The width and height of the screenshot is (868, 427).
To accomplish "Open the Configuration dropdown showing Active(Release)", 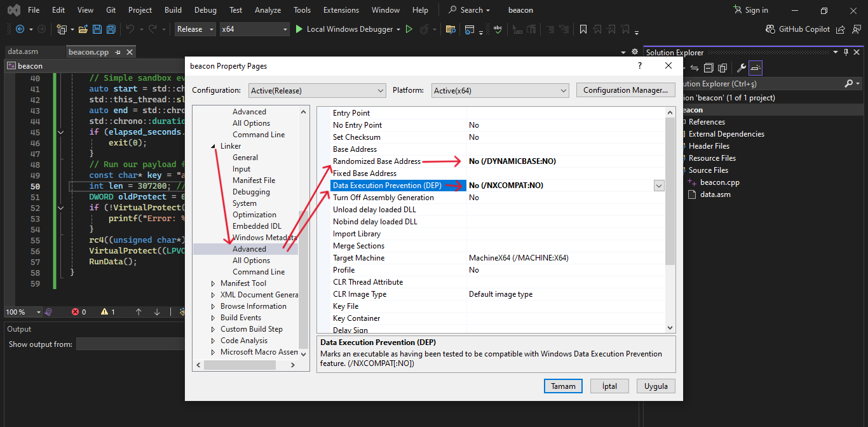I will pos(317,91).
